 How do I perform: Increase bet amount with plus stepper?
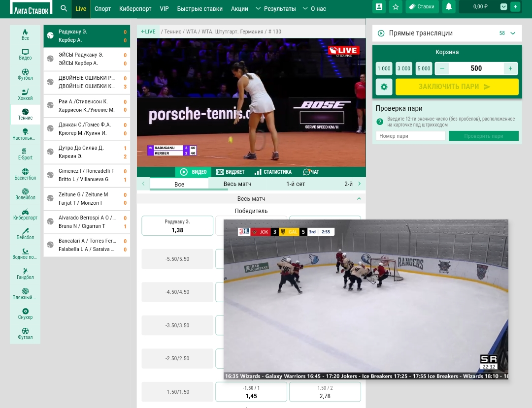pyautogui.click(x=510, y=68)
